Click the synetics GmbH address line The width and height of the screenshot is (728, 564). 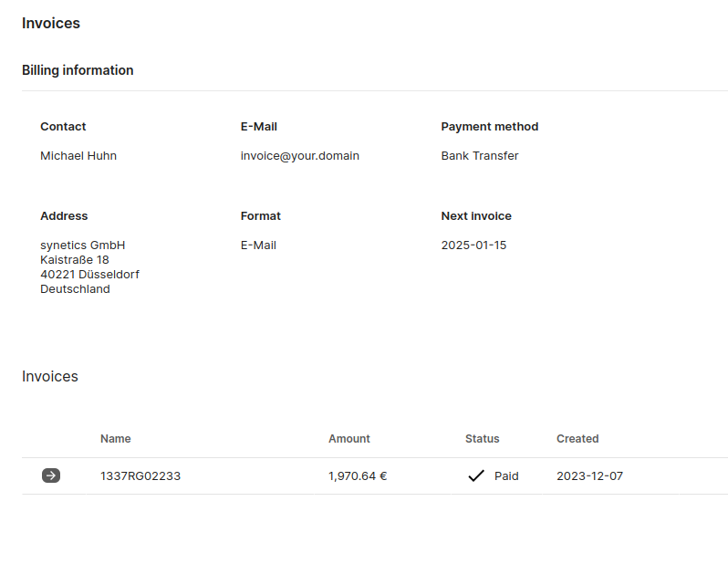tap(83, 245)
